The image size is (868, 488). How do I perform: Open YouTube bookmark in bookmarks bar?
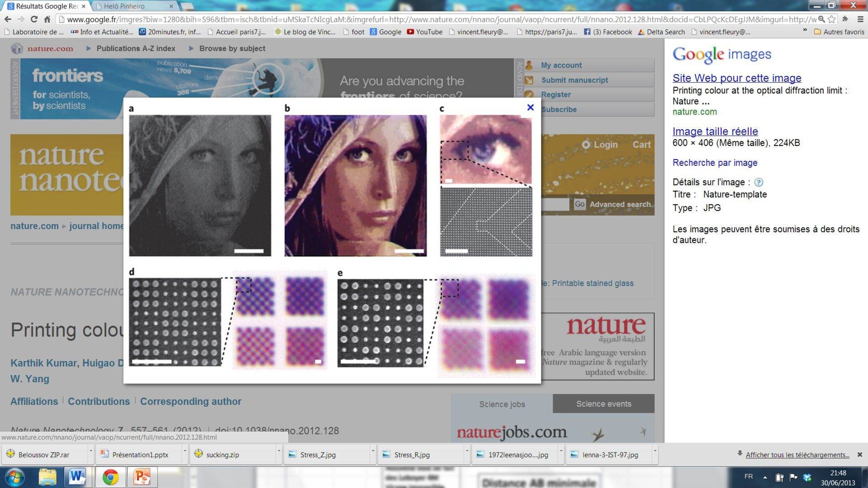425,32
